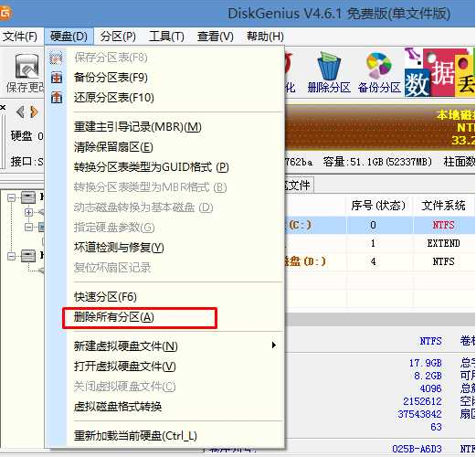The image size is (476, 457).
Task: Click the 文件系统 column header
Action: click(443, 206)
